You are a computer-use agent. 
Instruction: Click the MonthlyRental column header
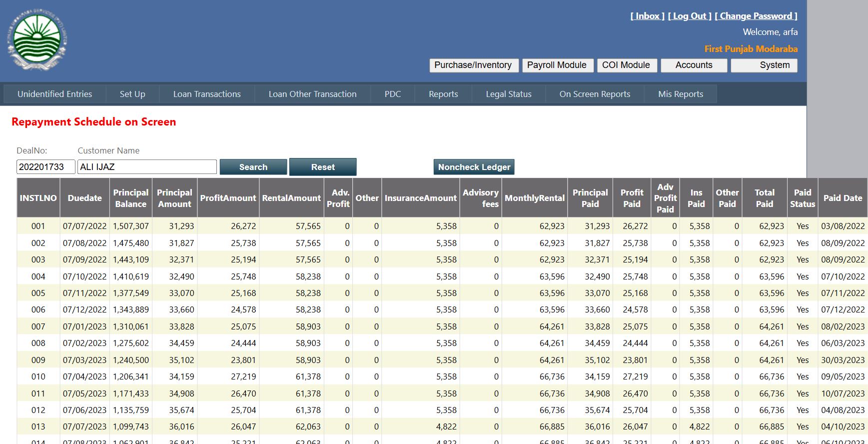[x=535, y=198]
